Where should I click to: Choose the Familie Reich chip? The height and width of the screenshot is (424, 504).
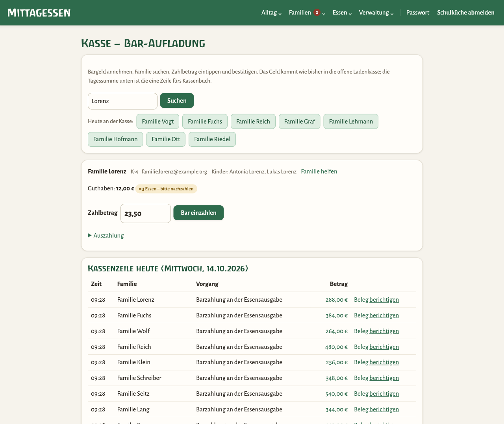click(x=253, y=122)
